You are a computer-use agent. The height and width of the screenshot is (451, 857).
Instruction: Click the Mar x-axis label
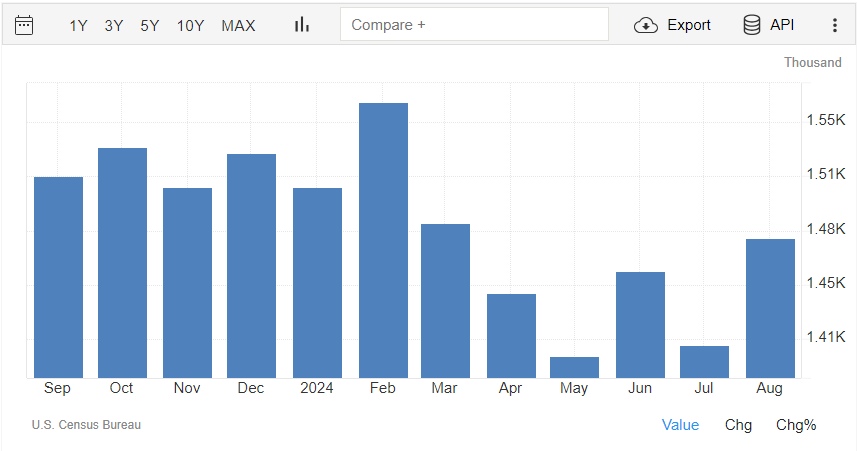444,388
